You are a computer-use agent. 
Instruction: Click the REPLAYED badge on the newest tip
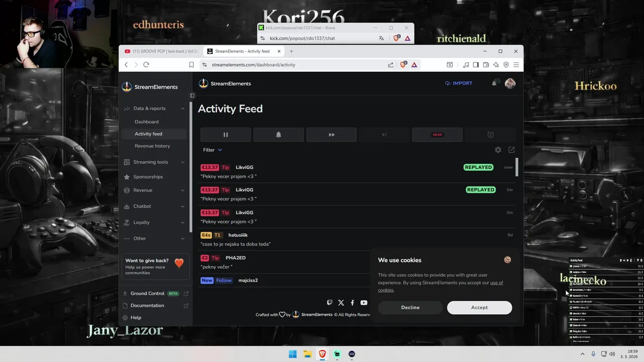click(x=478, y=167)
